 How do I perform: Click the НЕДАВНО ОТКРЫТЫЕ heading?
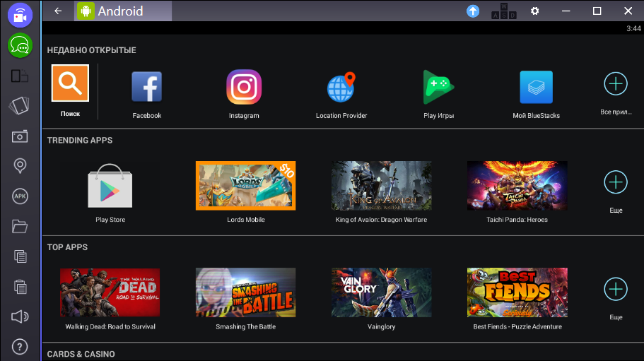coord(92,50)
